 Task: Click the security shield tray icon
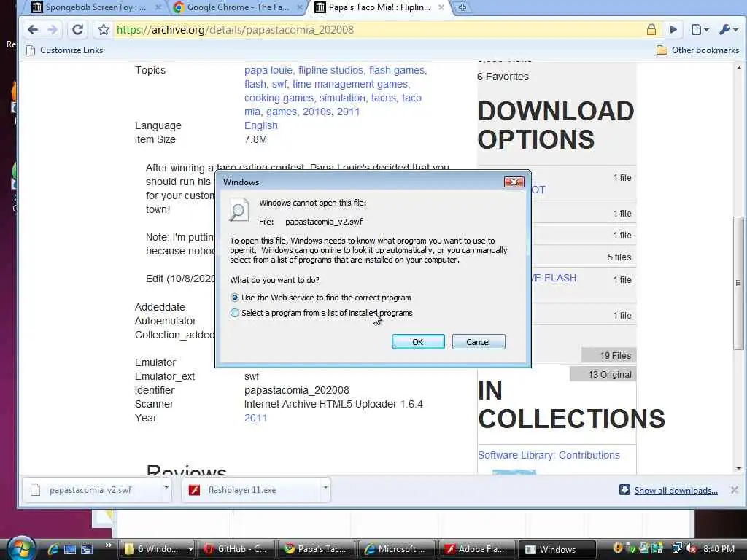click(x=617, y=548)
